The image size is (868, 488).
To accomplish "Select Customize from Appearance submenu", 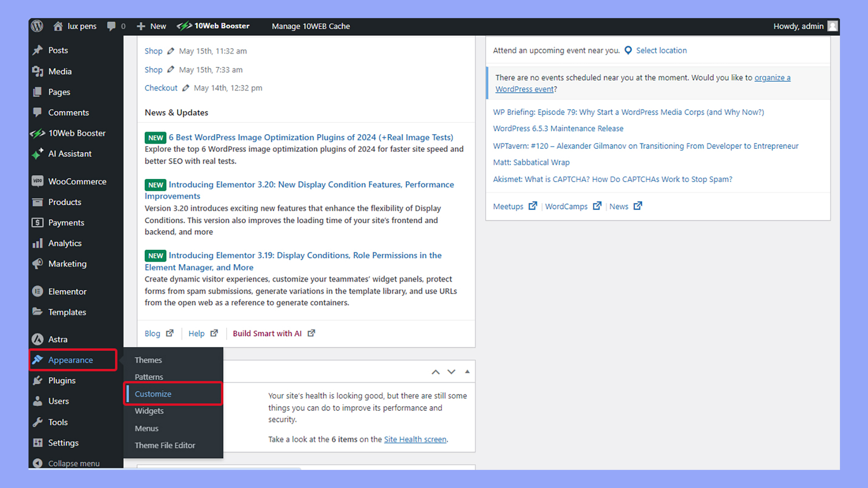I will [153, 393].
